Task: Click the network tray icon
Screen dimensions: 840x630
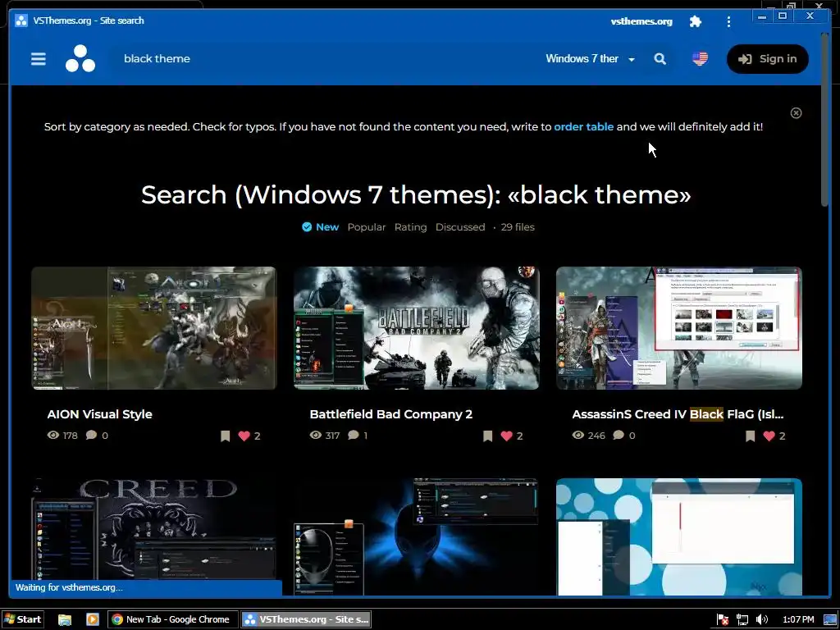Action: point(742,620)
